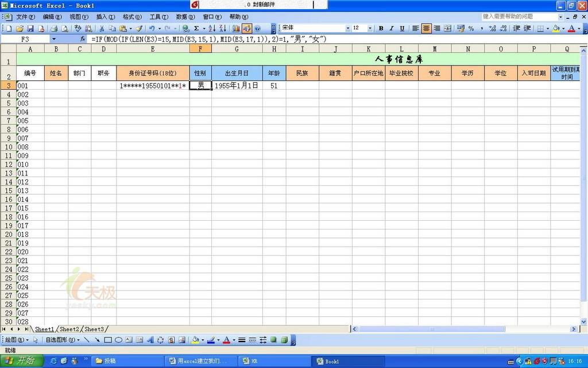
Task: Open the 文件 File menu
Action: click(x=25, y=17)
